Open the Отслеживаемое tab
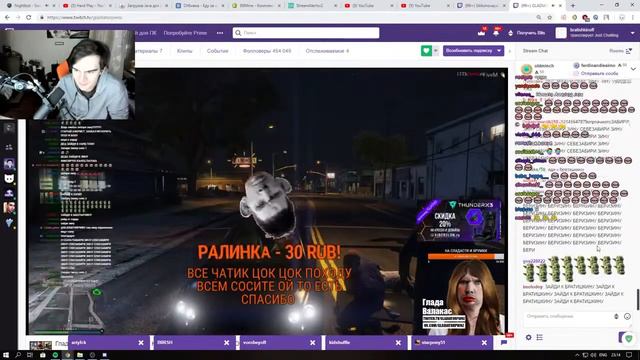Viewport: 640px width, 360px height. [327, 51]
